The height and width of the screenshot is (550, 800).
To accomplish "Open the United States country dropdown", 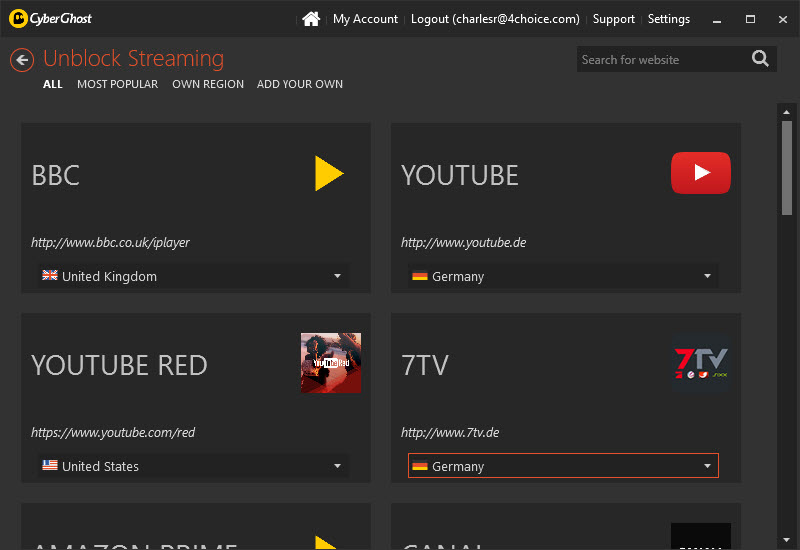I will click(x=193, y=466).
